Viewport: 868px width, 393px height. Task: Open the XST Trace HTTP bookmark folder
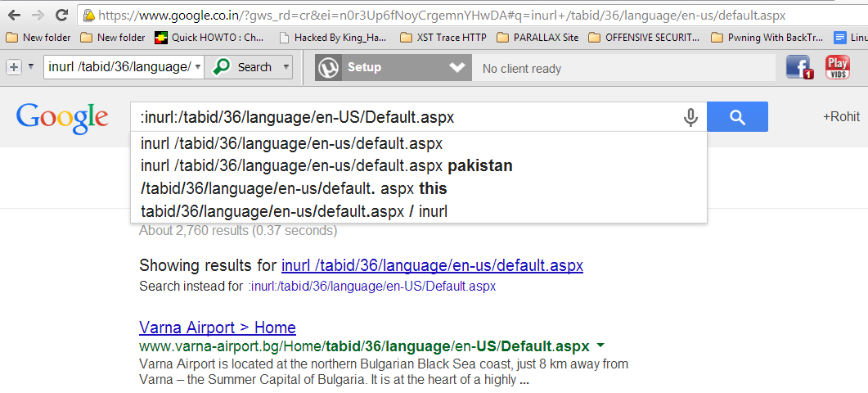click(x=443, y=38)
